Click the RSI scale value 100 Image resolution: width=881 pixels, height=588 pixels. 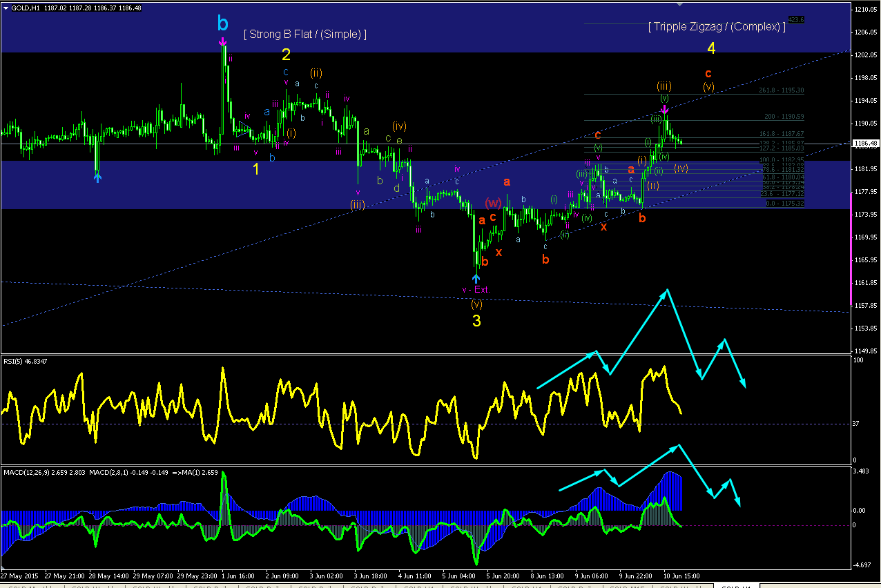click(x=860, y=360)
